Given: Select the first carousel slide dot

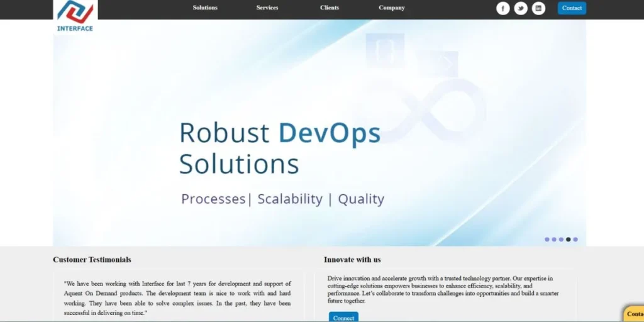Looking at the screenshot, I should click(x=547, y=240).
